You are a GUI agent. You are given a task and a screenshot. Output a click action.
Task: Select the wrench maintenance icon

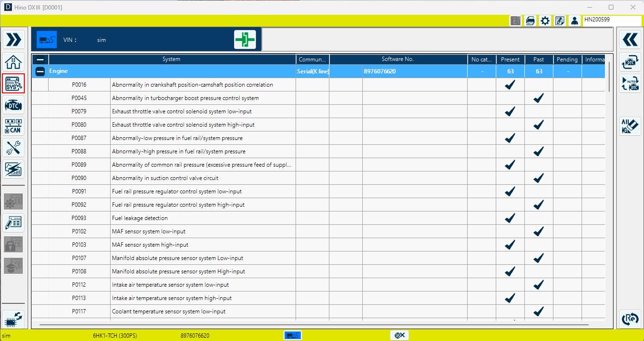coord(13,148)
